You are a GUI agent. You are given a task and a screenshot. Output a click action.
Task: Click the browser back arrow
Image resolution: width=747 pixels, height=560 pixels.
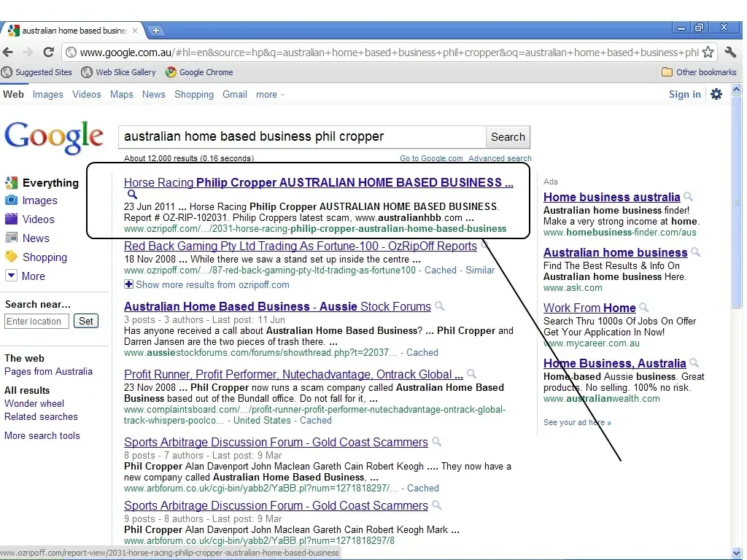(x=8, y=52)
